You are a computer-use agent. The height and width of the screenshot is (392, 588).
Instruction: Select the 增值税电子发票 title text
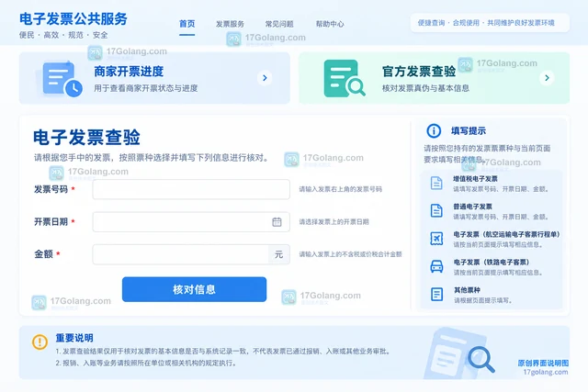point(476,179)
